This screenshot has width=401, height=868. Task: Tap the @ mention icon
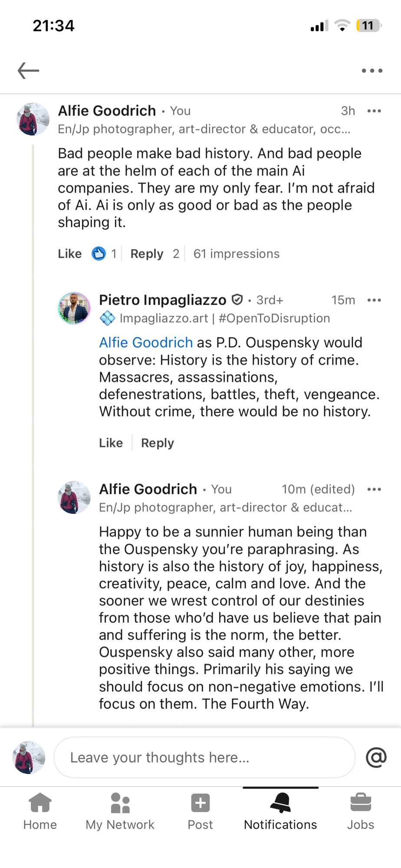376,758
